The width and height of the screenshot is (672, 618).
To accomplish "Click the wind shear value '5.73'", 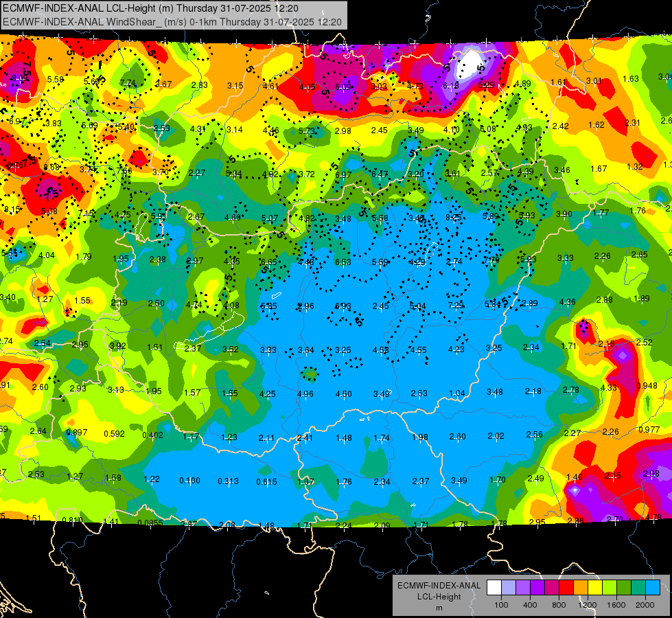I will [307, 130].
